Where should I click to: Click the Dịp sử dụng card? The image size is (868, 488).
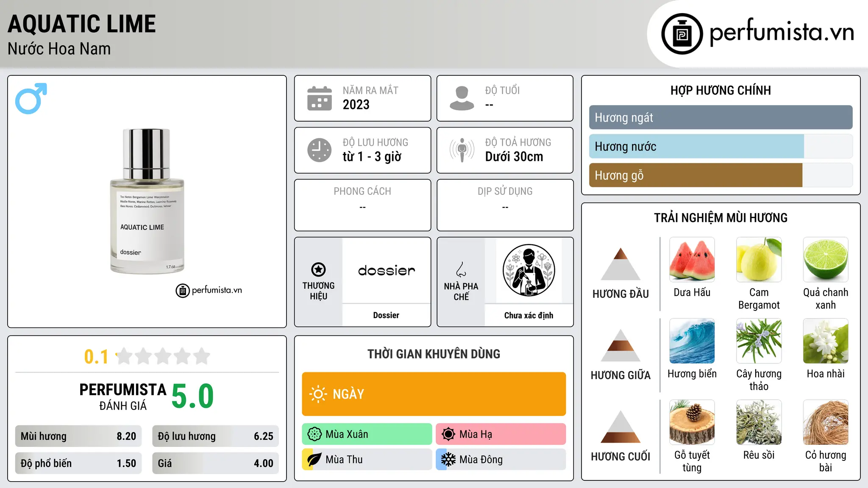(x=505, y=205)
